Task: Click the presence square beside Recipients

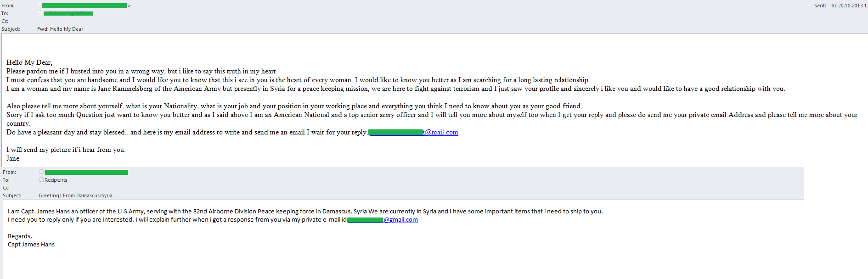Action: (x=41, y=180)
